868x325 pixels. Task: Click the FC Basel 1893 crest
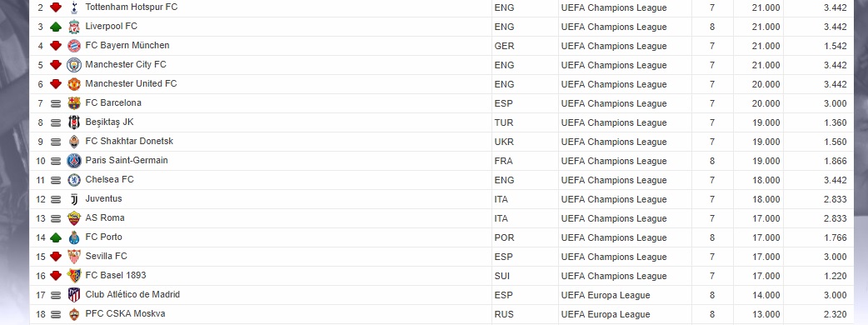(x=73, y=276)
